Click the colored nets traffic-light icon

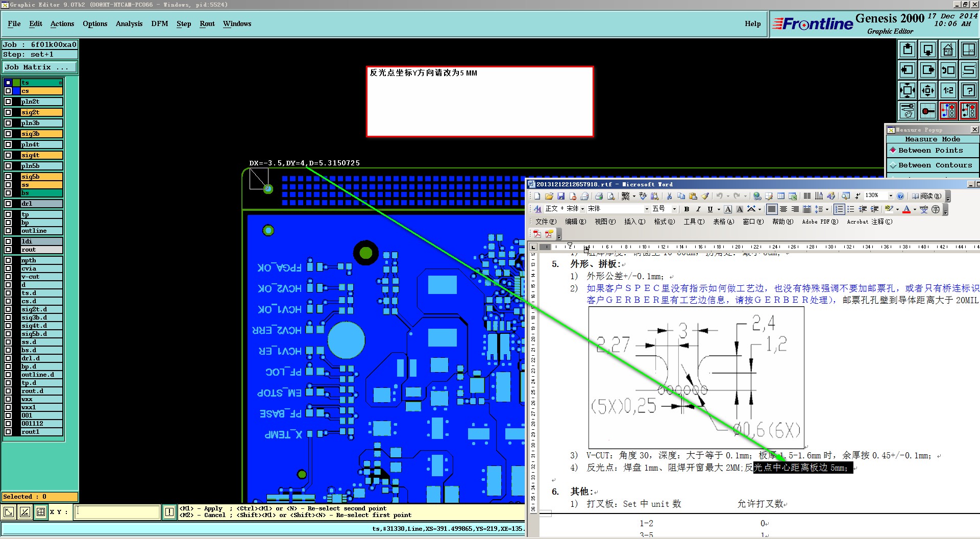(948, 111)
